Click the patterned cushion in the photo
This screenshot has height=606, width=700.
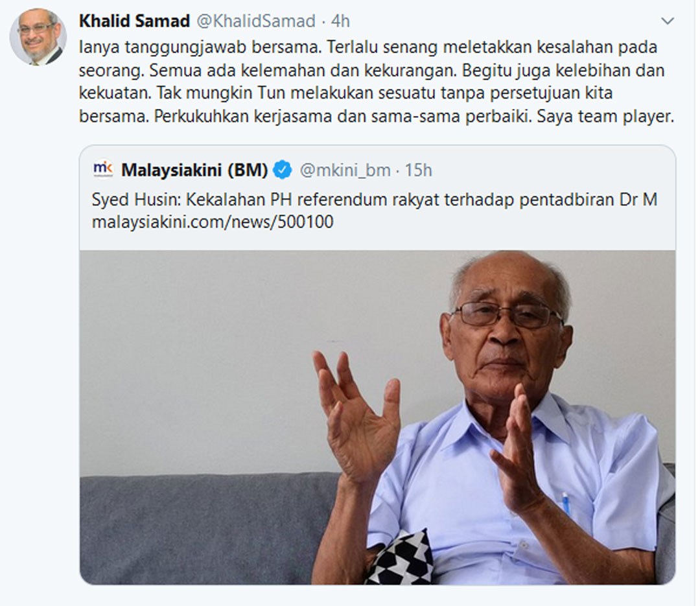tap(400, 558)
